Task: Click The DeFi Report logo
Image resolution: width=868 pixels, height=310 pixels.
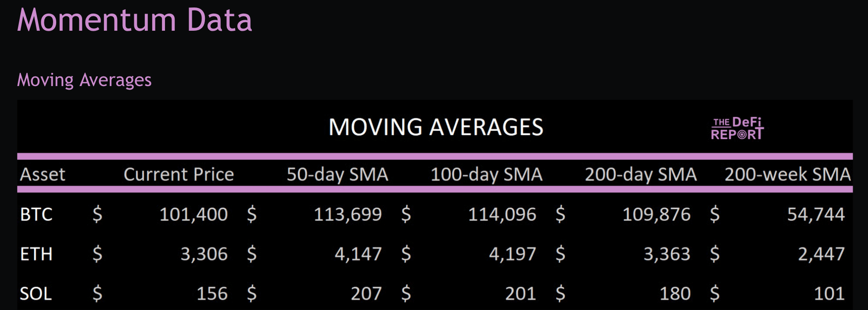Action: coord(737,129)
